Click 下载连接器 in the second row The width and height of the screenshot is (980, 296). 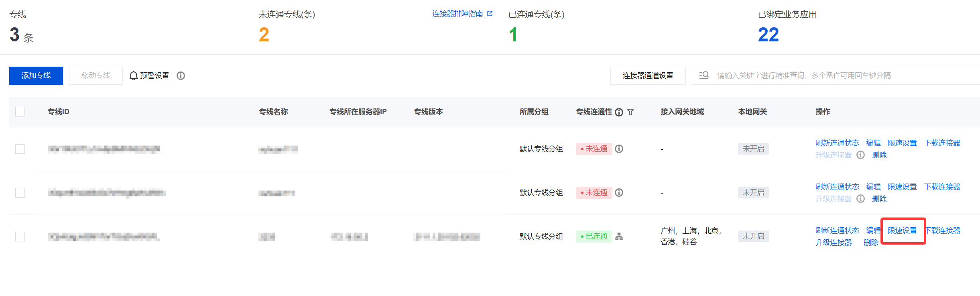pyautogui.click(x=942, y=187)
